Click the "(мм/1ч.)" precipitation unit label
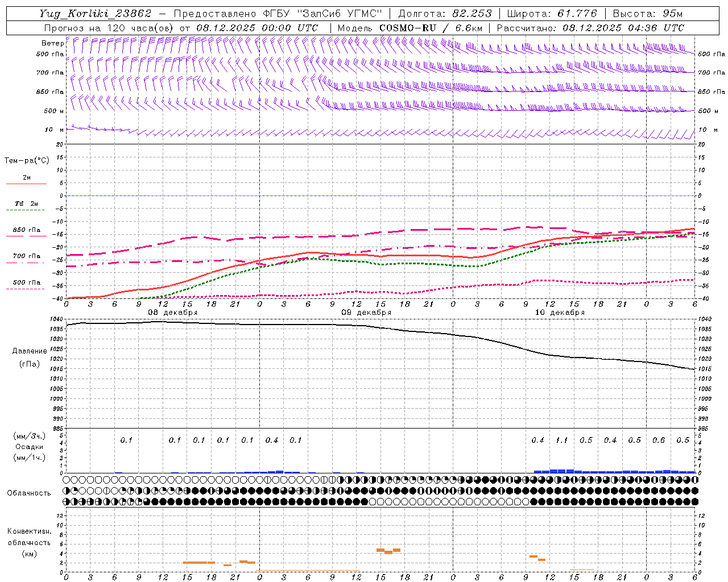This screenshot has width=728, height=582. [29, 457]
